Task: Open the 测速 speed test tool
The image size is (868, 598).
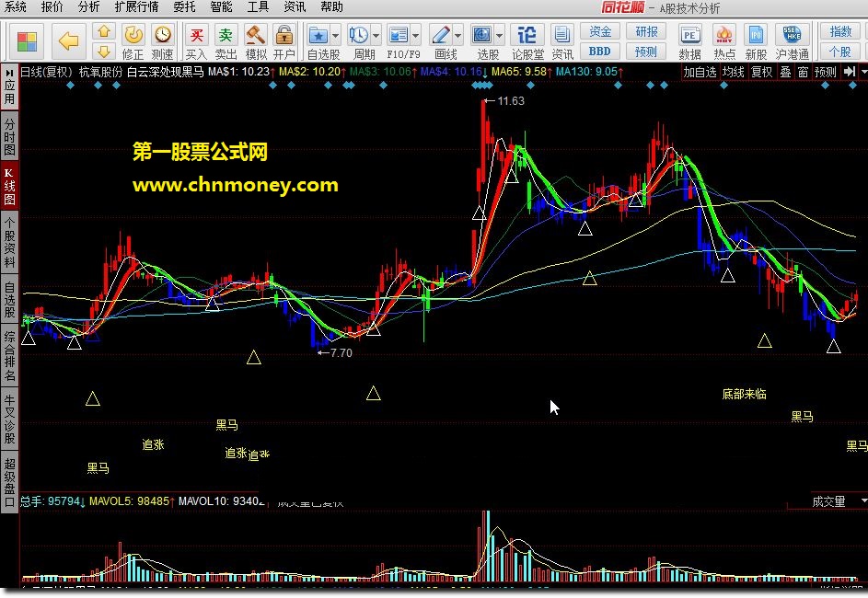Action: pos(162,42)
